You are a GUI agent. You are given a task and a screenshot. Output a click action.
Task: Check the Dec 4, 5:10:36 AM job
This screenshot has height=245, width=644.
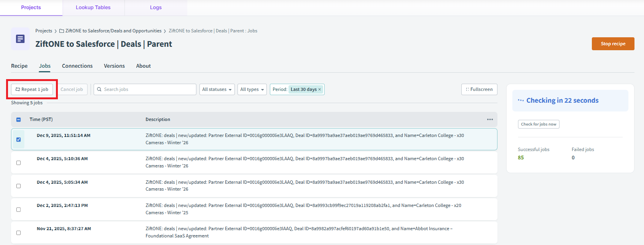18,162
